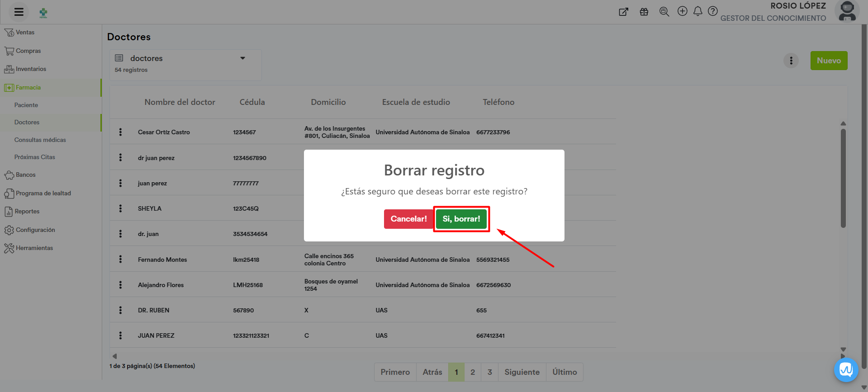Open the help question mark icon
Image resolution: width=868 pixels, height=392 pixels.
712,11
